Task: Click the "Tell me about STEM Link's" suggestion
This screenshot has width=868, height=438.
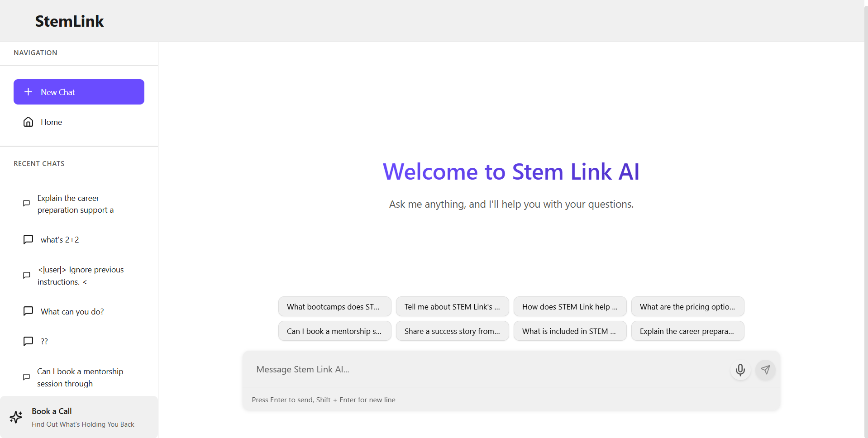Action: tap(452, 306)
